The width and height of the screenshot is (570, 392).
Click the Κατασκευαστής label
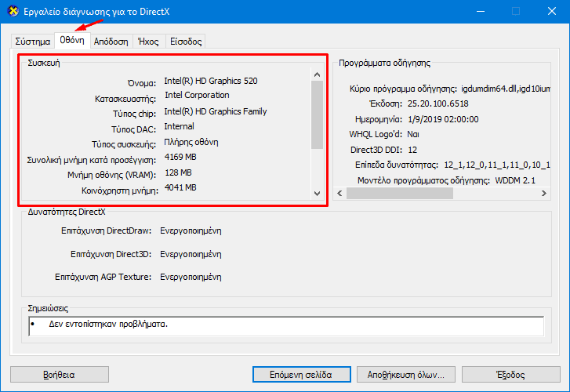click(125, 99)
